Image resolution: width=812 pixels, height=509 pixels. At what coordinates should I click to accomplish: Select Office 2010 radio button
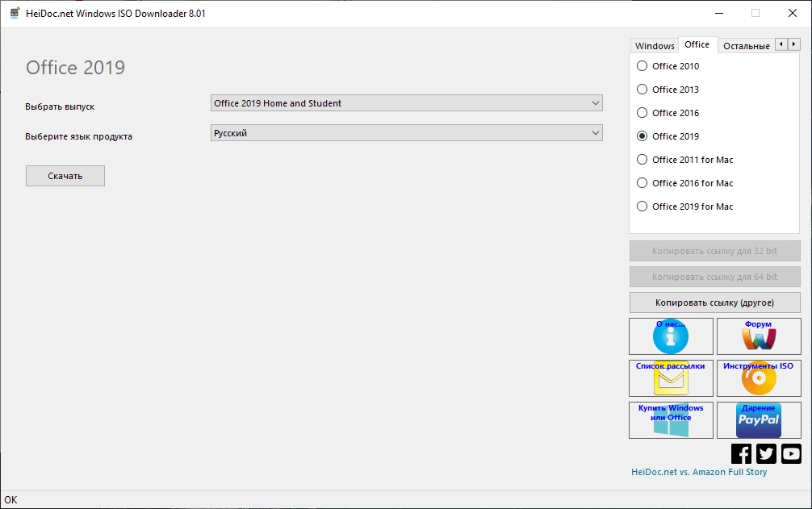pos(668,65)
